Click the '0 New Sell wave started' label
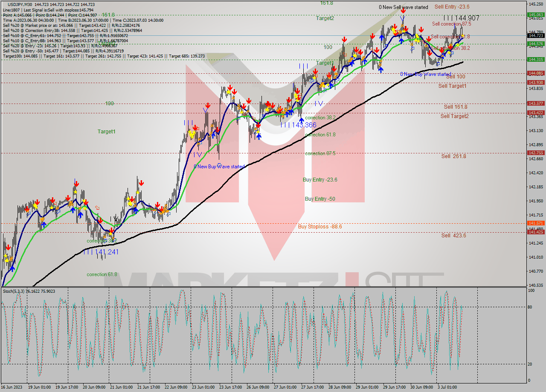This screenshot has height=392, width=546. [x=404, y=7]
